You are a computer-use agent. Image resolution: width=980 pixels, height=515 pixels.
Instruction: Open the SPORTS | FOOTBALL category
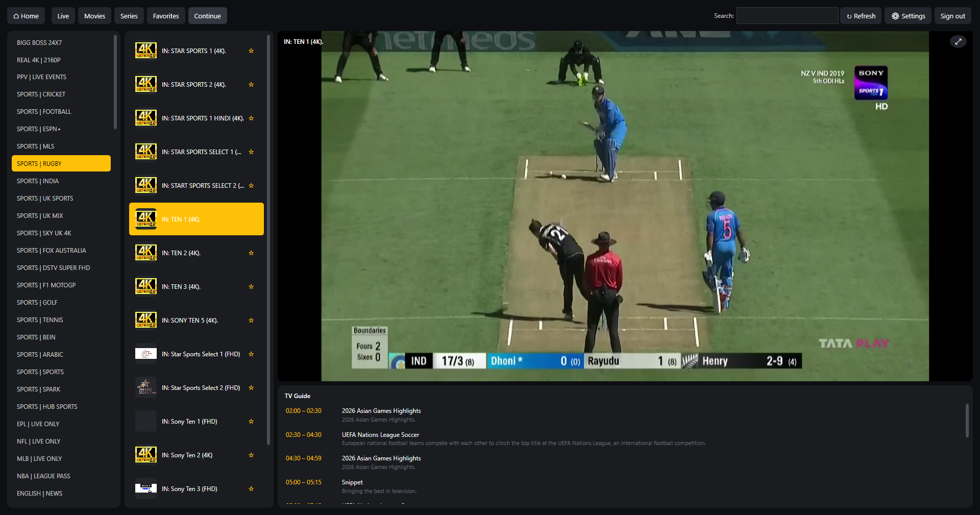(61, 112)
